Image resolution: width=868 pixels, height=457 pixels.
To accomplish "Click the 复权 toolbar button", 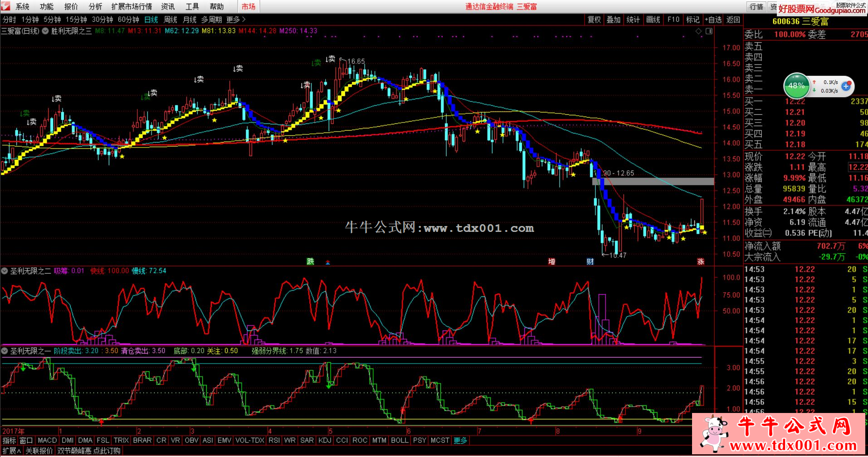I will pyautogui.click(x=594, y=20).
